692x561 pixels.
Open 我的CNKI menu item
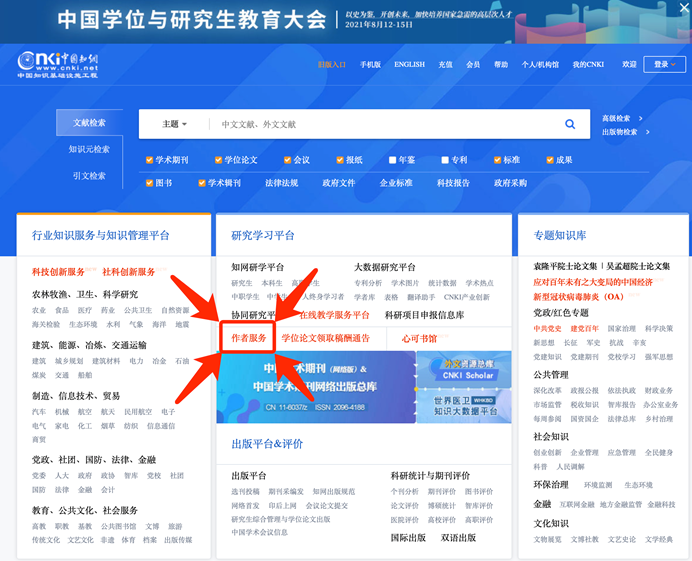click(588, 64)
